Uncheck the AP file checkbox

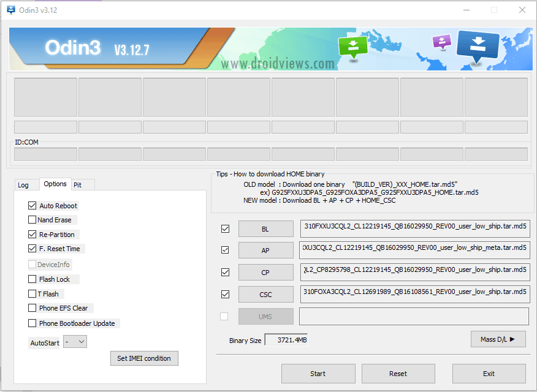tap(225, 250)
